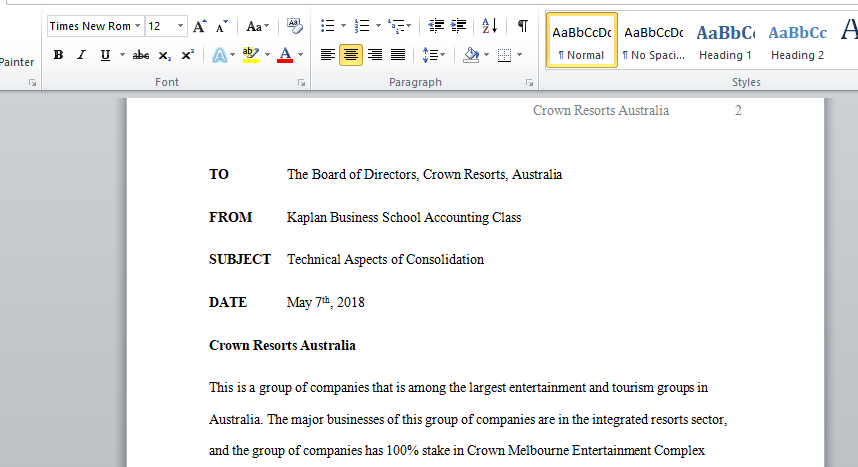Viewport: 858px width, 467px height.
Task: Align text right
Action: 375,55
